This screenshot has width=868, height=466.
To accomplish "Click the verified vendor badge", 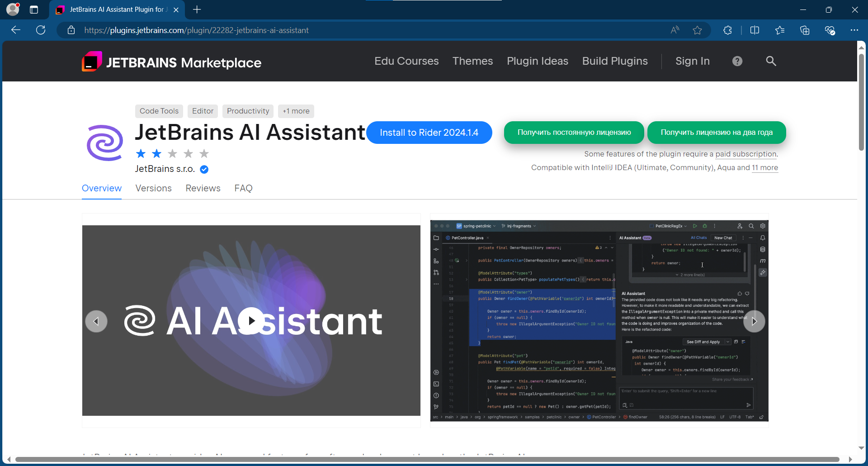I will (204, 169).
